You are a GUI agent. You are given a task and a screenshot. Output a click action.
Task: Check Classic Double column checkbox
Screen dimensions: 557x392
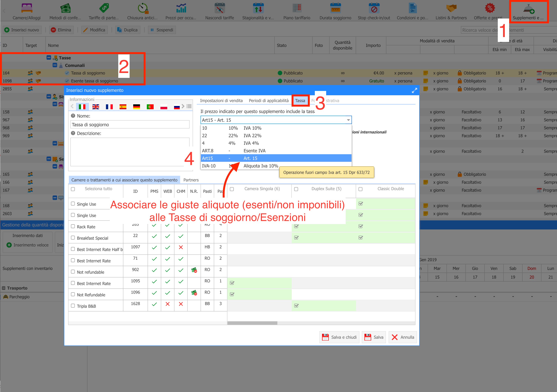tap(360, 189)
